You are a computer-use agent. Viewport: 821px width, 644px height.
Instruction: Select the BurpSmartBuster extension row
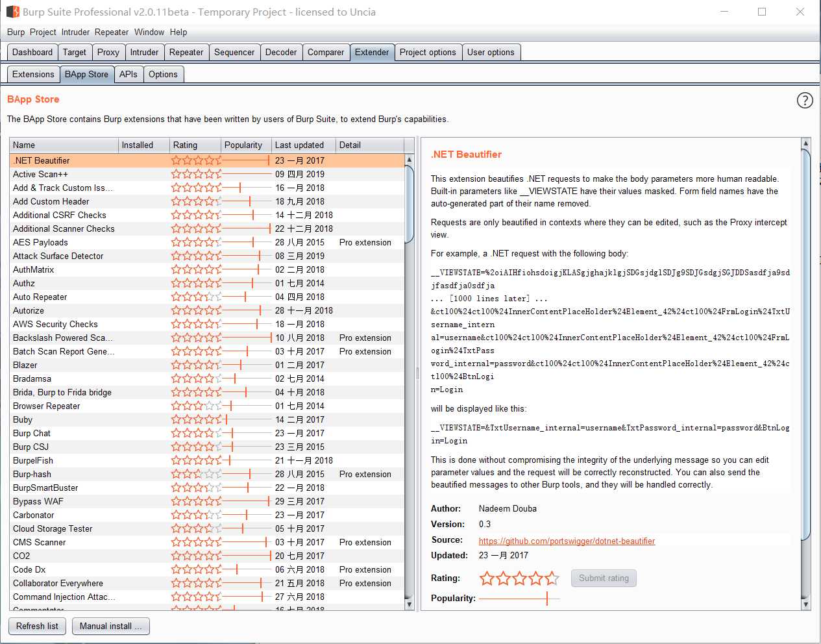[x=207, y=488]
